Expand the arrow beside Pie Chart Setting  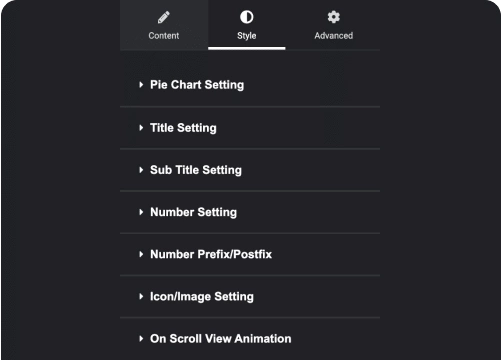click(141, 85)
